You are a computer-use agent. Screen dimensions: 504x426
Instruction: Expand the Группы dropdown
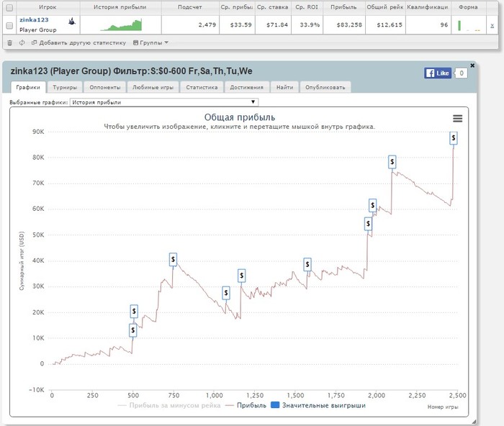tap(150, 42)
